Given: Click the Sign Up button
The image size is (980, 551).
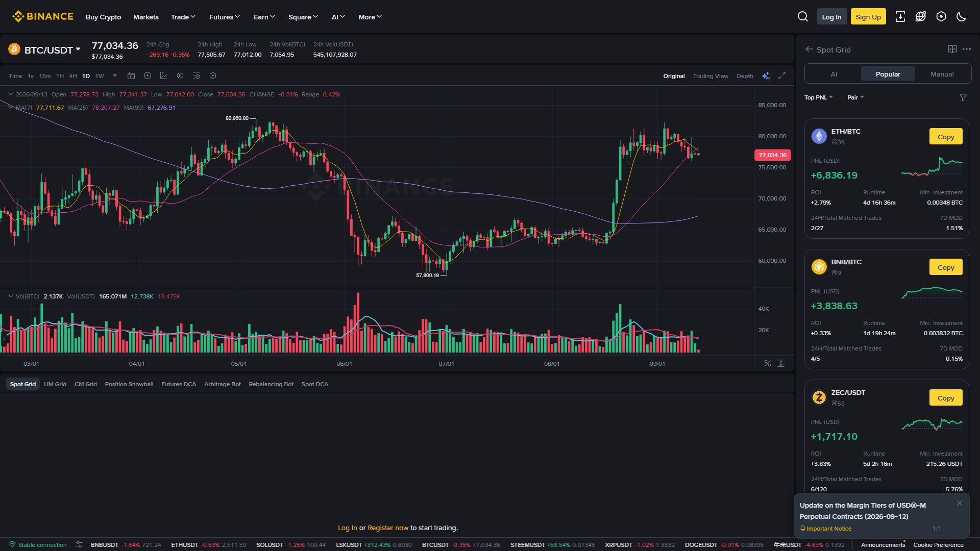Looking at the screenshot, I should [x=868, y=17].
